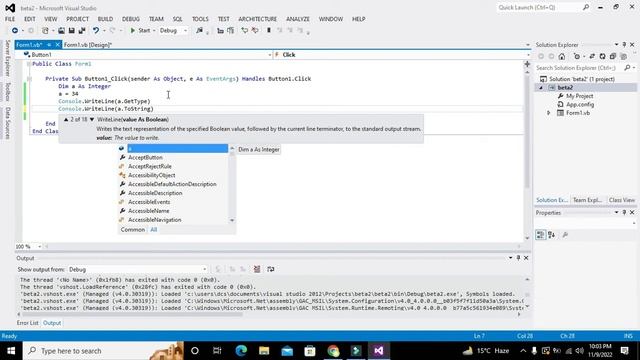This screenshot has height=360, width=640.
Task: Open the Debug configuration dropdown
Action: tap(173, 31)
